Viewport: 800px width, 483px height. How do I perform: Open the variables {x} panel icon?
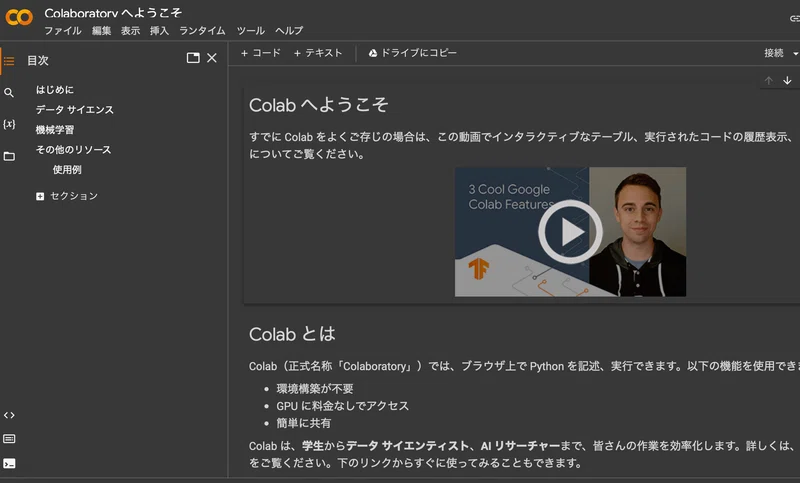(x=9, y=124)
